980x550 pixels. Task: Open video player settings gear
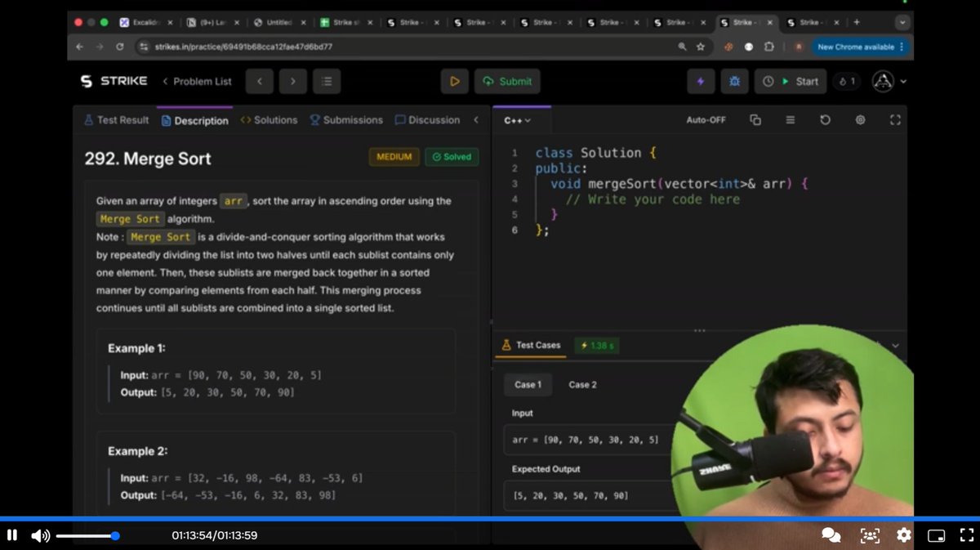click(904, 535)
